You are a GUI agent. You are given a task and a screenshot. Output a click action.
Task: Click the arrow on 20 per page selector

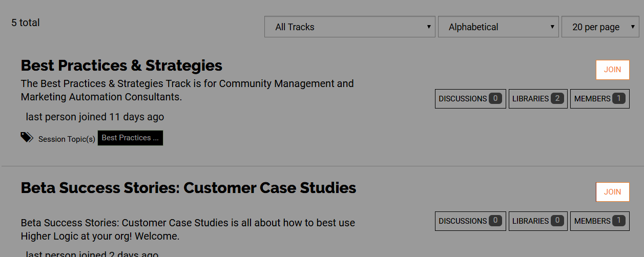(x=633, y=27)
